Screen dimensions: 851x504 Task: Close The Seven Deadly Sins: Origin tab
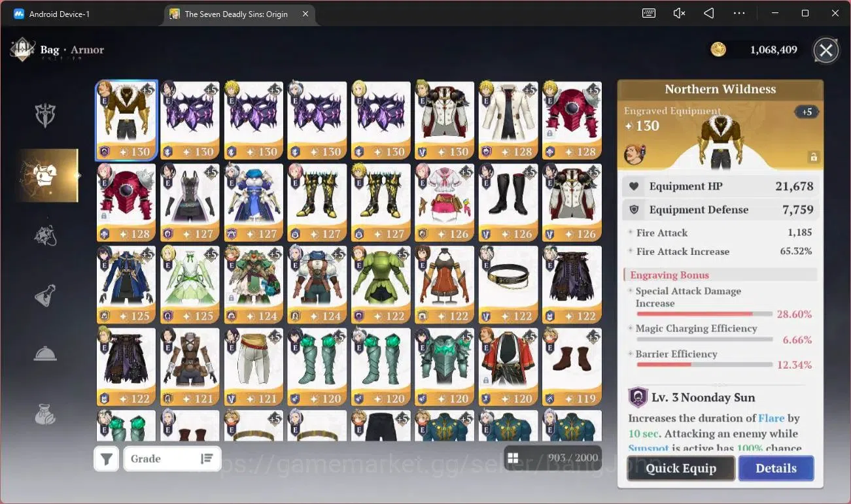point(305,14)
